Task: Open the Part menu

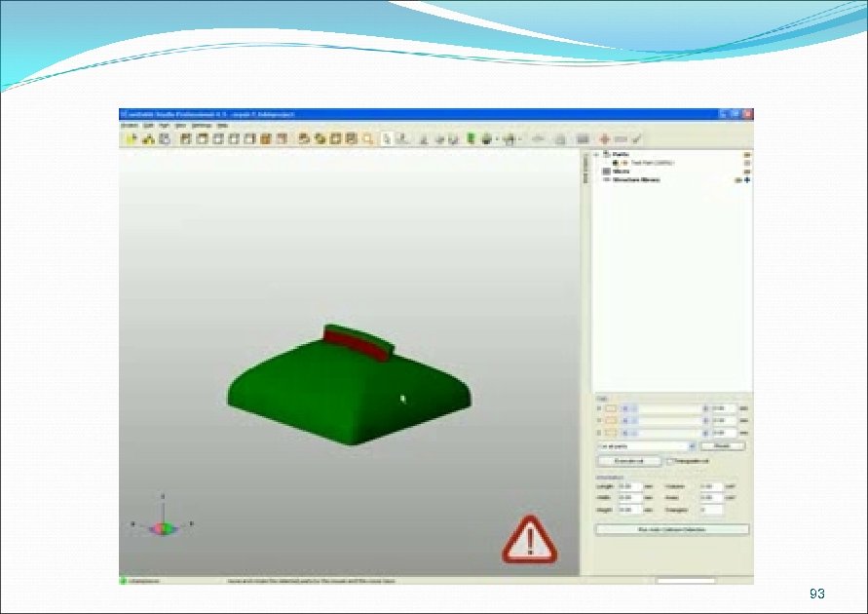Action: tap(164, 126)
